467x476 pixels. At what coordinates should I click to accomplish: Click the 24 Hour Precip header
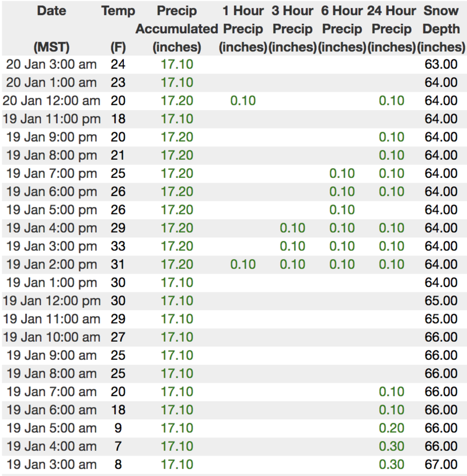391,29
